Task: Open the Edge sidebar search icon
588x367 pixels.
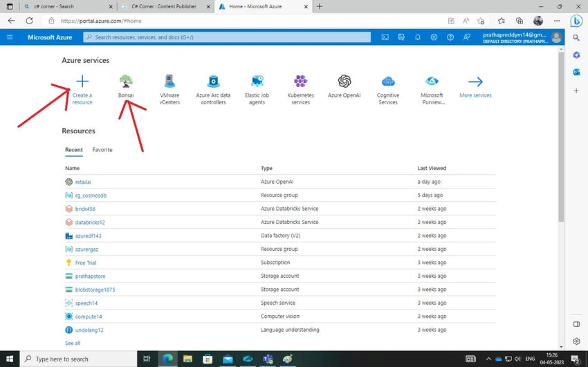Action: pos(576,37)
